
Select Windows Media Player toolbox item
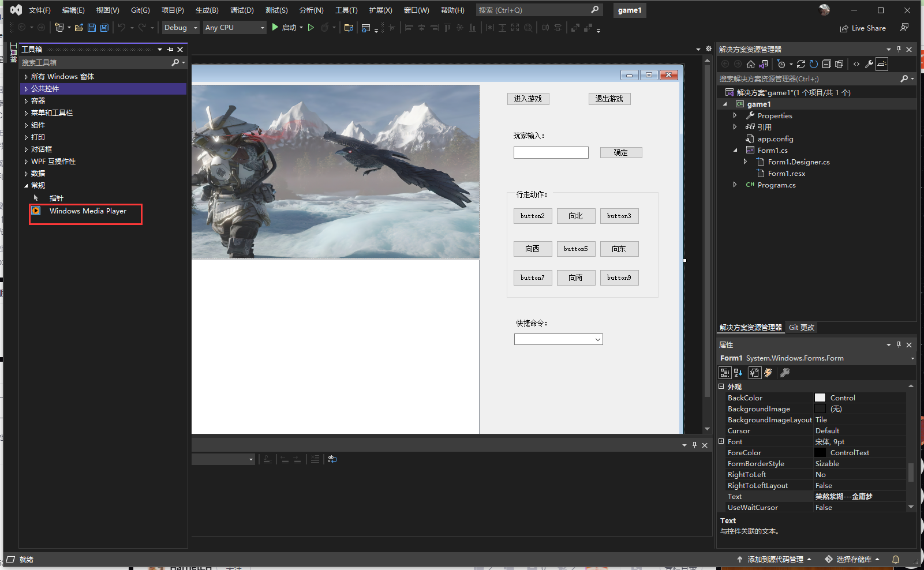[x=88, y=211]
